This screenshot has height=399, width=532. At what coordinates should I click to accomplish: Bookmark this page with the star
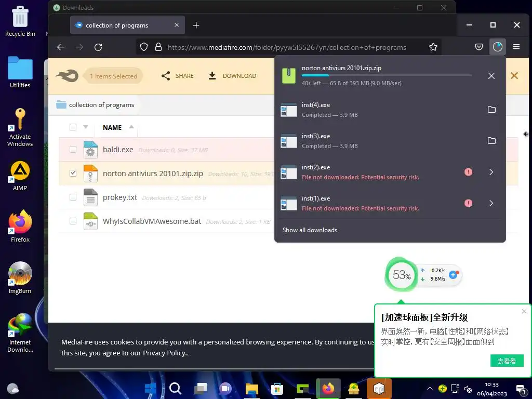coord(433,47)
